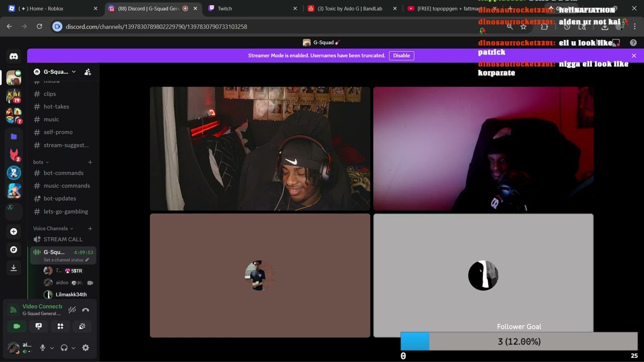Open the KAI server with 79 badge
Viewport: 644px width, 362px height.
tap(14, 96)
